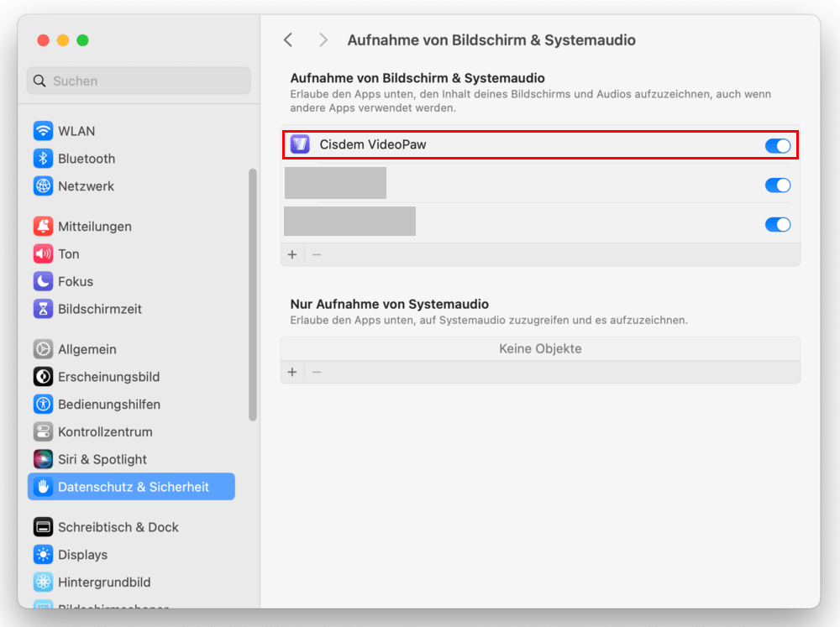This screenshot has width=840, height=627.
Task: Remove app from system audio only list
Action: click(x=317, y=372)
